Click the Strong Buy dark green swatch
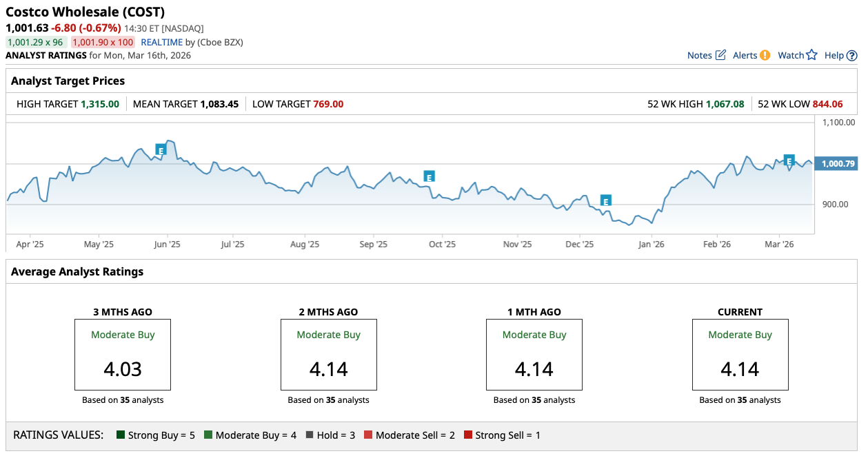Screen dimensions: 868x458 click(120, 435)
